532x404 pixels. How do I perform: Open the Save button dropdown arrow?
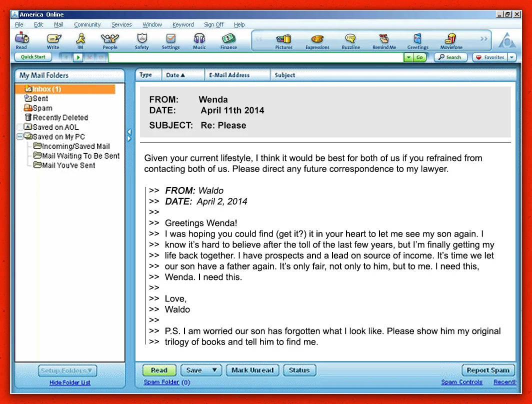point(214,370)
